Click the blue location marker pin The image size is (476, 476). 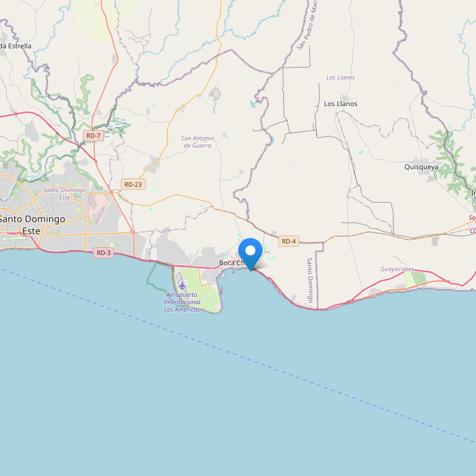[x=250, y=253]
